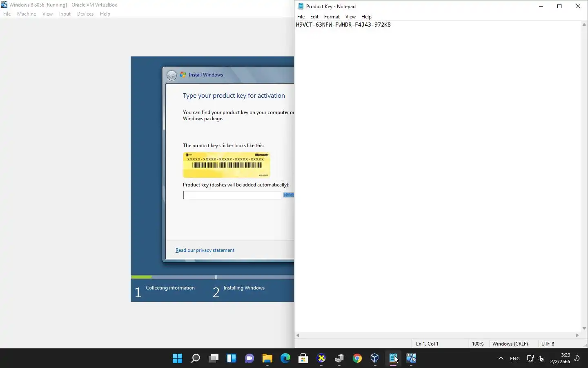This screenshot has width=588, height=368.
Task: Click the gray devices app icon on the taskbar
Action: tap(339, 359)
